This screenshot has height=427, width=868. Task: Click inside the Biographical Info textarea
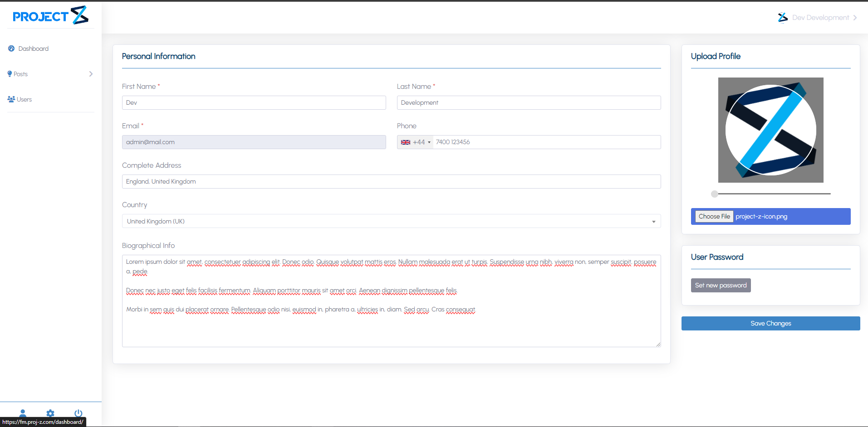392,301
